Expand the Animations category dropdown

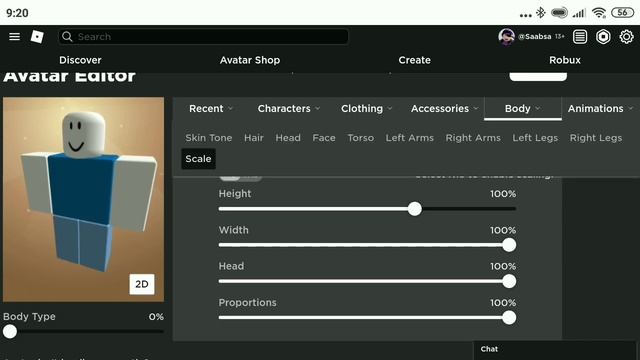point(600,109)
